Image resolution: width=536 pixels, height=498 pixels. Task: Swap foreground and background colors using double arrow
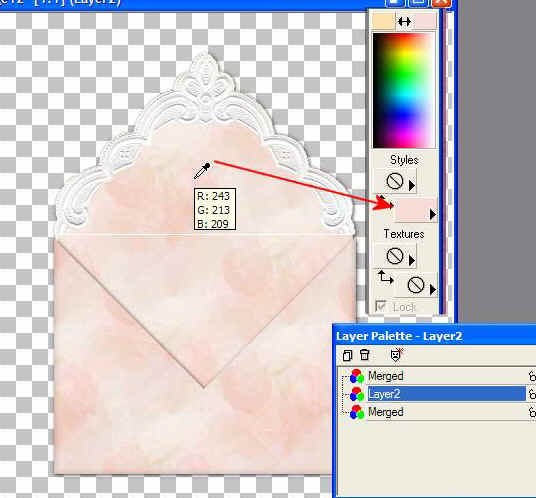coord(404,22)
